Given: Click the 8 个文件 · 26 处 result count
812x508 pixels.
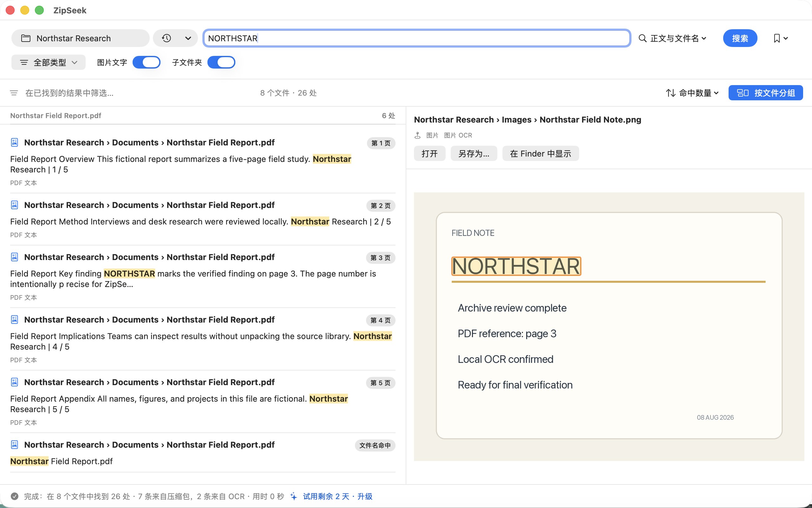Looking at the screenshot, I should click(288, 93).
